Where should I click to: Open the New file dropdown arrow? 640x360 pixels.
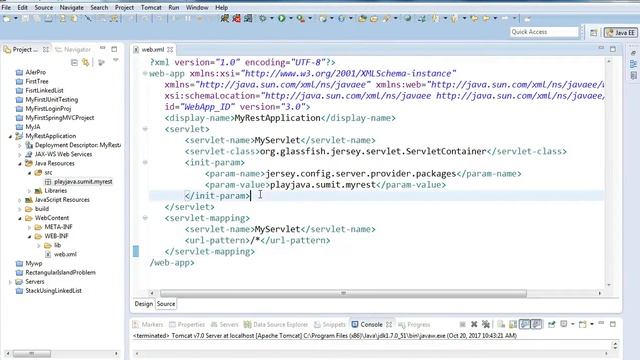coord(16,19)
